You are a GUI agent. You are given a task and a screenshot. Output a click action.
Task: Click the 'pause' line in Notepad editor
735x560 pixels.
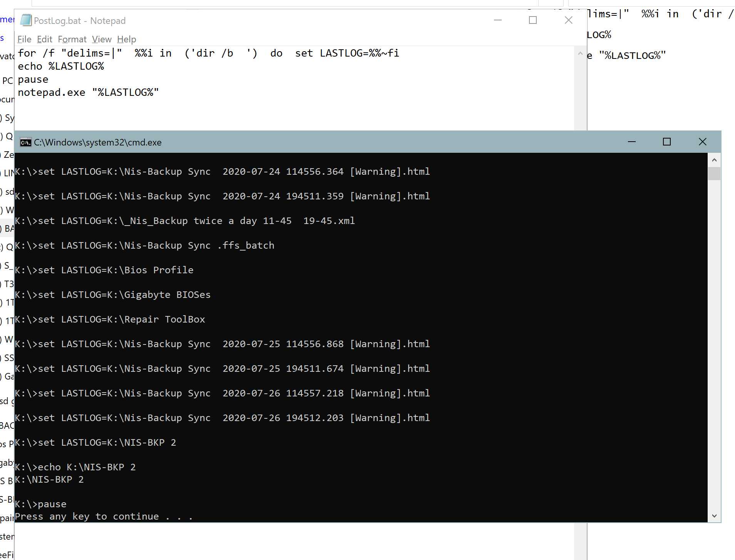click(x=33, y=80)
